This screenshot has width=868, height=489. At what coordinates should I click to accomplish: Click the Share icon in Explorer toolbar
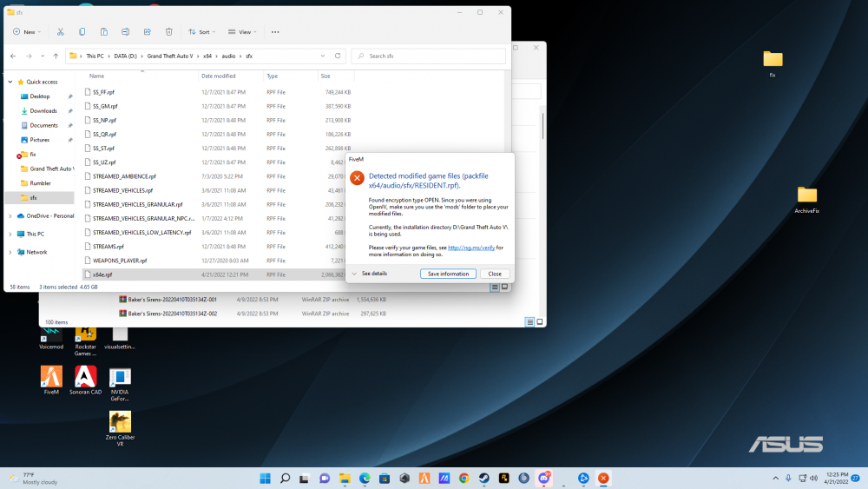point(147,32)
